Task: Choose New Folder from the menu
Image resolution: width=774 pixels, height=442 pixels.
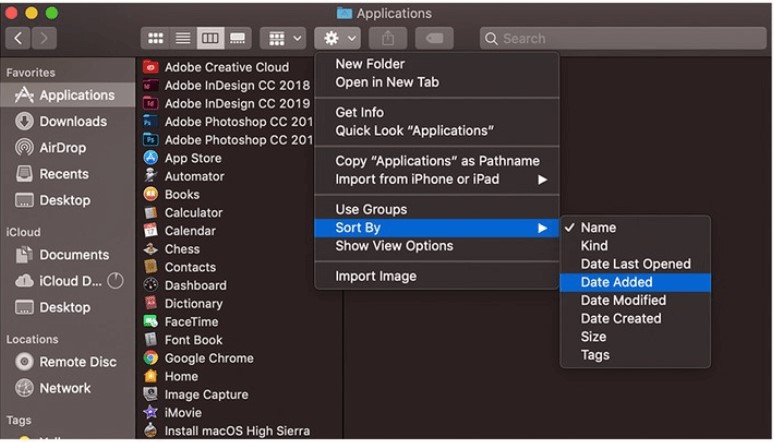Action: tap(437, 64)
